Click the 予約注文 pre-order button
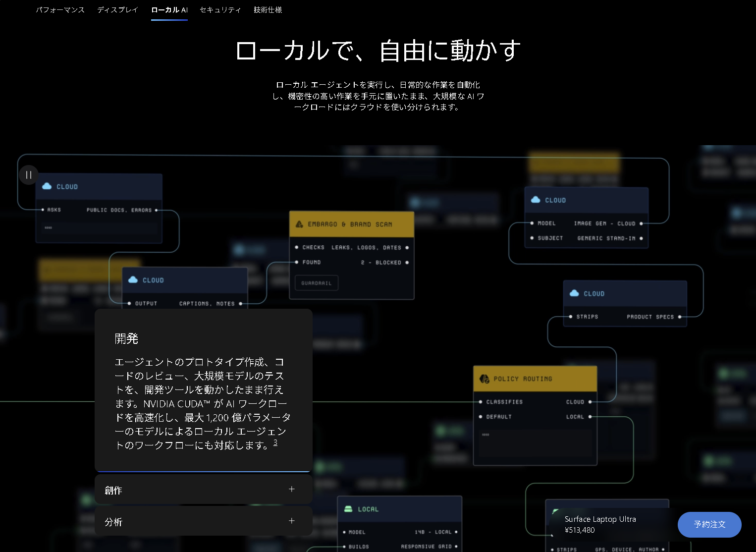Image resolution: width=756 pixels, height=552 pixels. click(709, 524)
